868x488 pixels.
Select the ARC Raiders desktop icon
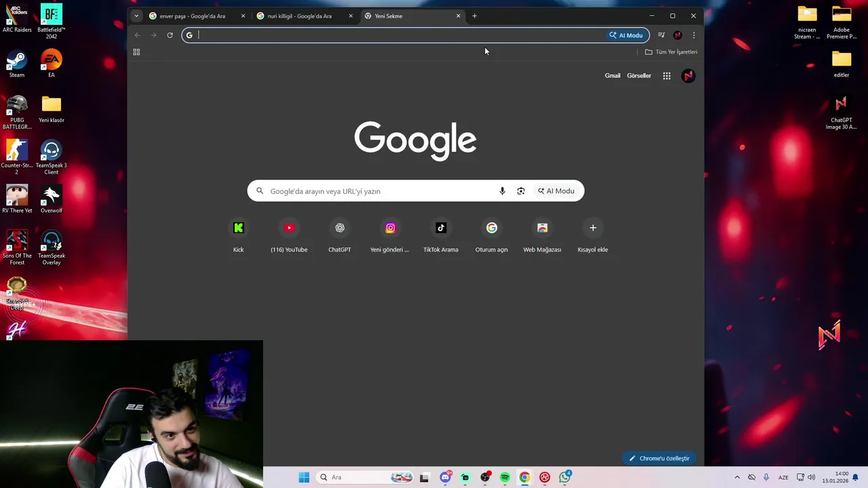(17, 18)
